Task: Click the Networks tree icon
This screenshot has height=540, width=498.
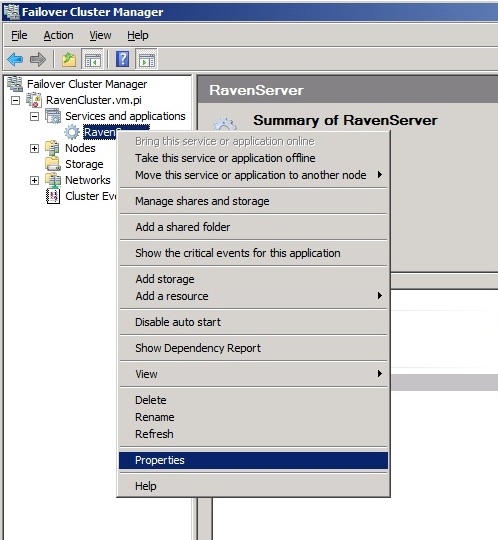Action: pos(53,180)
